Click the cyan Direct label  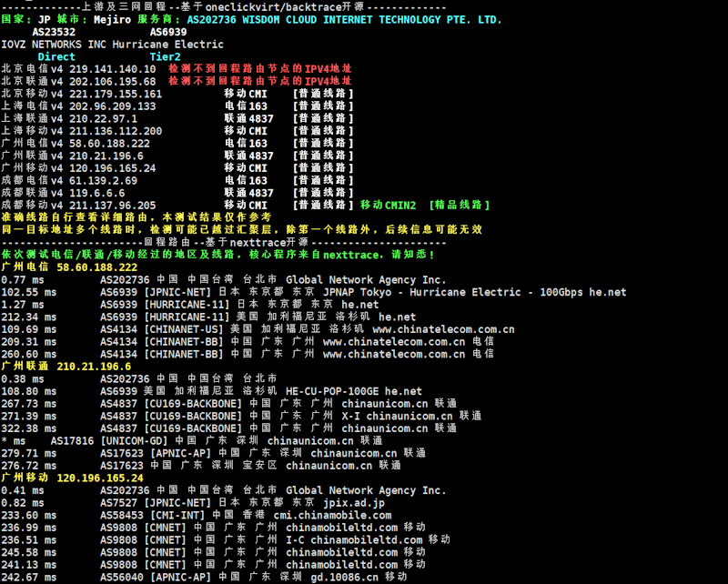pyautogui.click(x=56, y=56)
